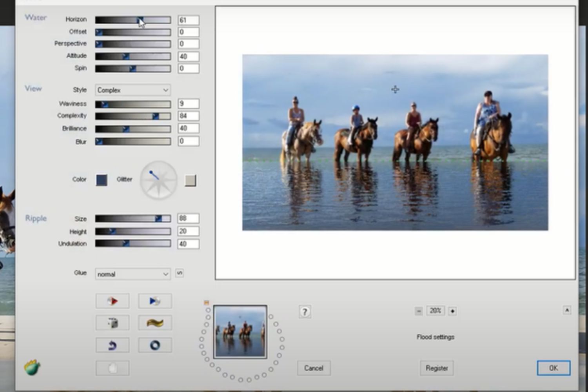
Task: Open the Style dropdown showing Complex
Action: pyautogui.click(x=133, y=90)
